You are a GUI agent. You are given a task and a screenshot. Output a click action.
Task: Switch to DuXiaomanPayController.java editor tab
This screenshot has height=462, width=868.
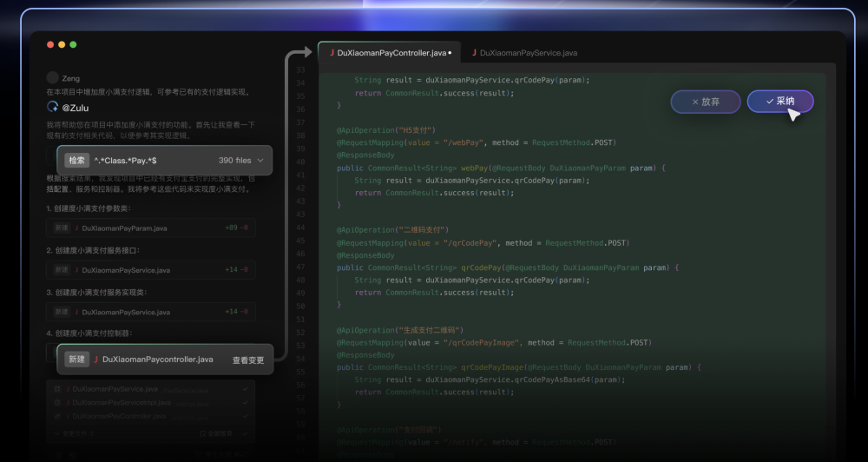pyautogui.click(x=390, y=53)
